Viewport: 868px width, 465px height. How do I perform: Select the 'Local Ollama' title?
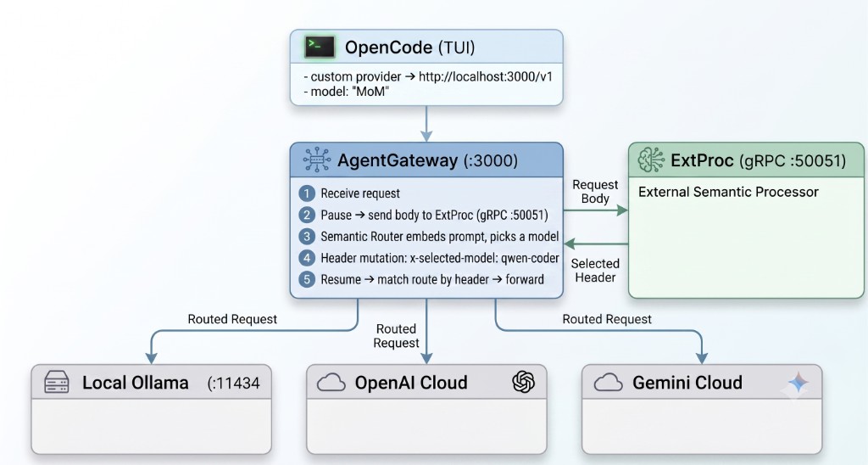point(135,383)
